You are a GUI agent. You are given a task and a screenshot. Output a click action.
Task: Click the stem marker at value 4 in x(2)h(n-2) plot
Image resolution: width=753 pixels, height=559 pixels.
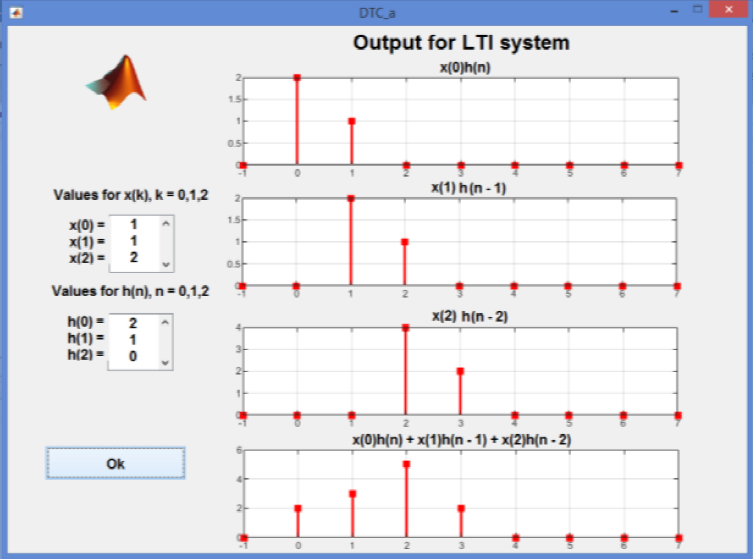click(406, 327)
